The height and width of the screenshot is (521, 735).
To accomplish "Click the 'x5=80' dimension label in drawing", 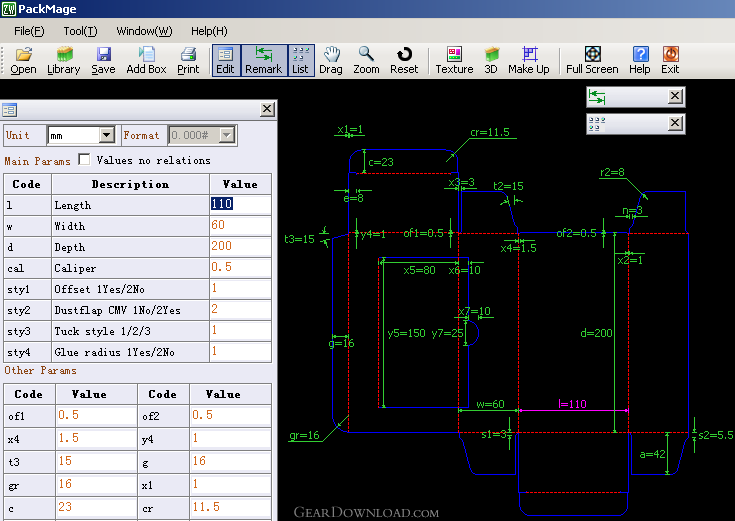I will [x=420, y=270].
